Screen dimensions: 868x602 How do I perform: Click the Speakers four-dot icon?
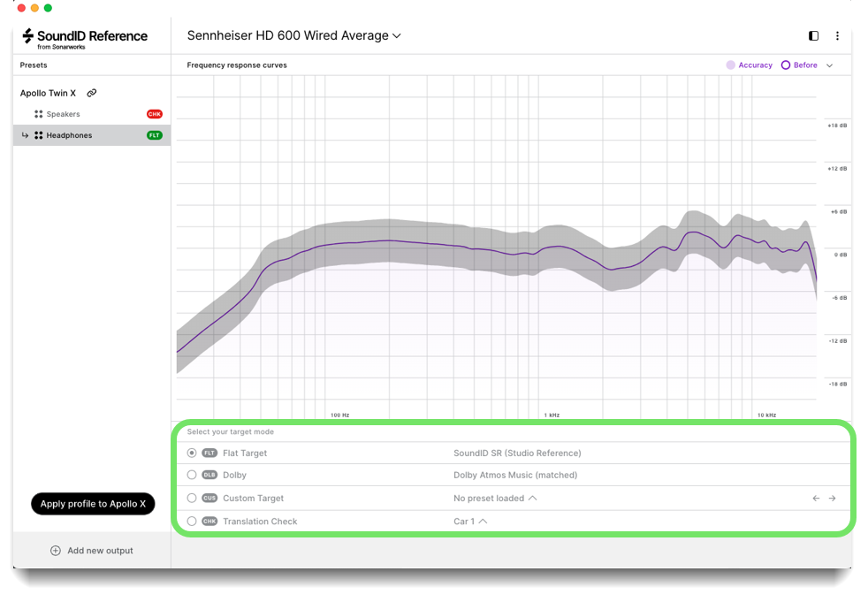38,114
